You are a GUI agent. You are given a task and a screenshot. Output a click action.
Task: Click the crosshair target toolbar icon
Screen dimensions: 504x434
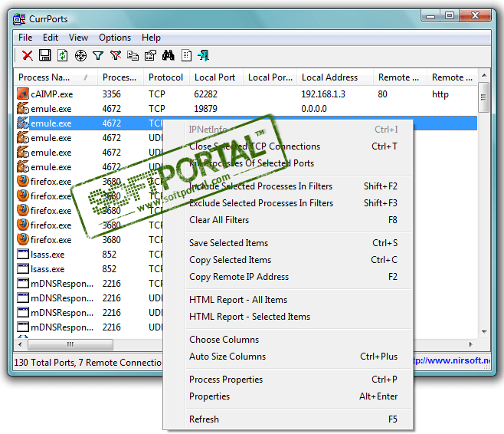click(80, 56)
